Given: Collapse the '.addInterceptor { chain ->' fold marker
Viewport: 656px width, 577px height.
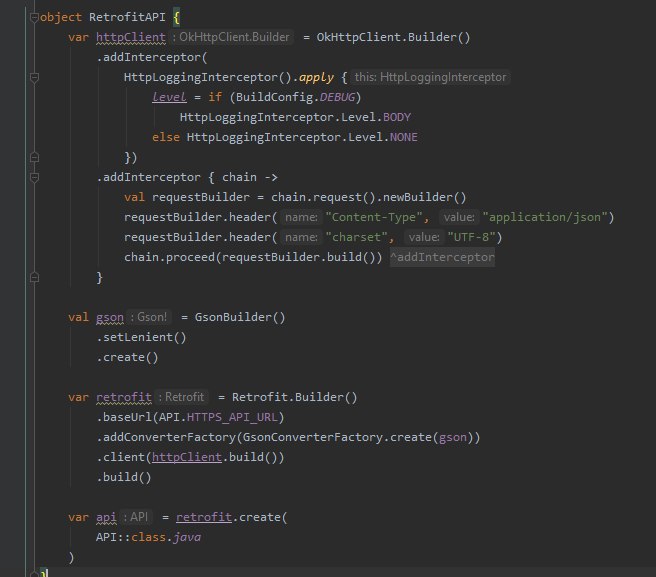Looking at the screenshot, I should (34, 177).
